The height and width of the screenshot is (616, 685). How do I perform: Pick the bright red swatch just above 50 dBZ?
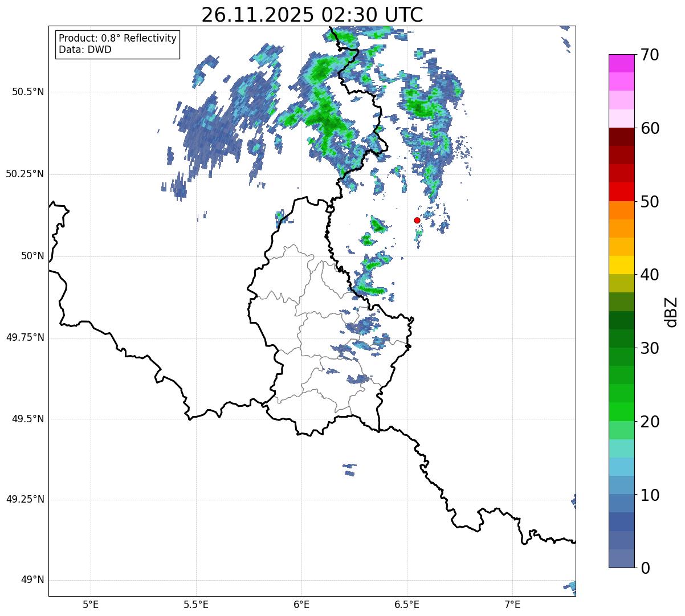click(x=621, y=192)
